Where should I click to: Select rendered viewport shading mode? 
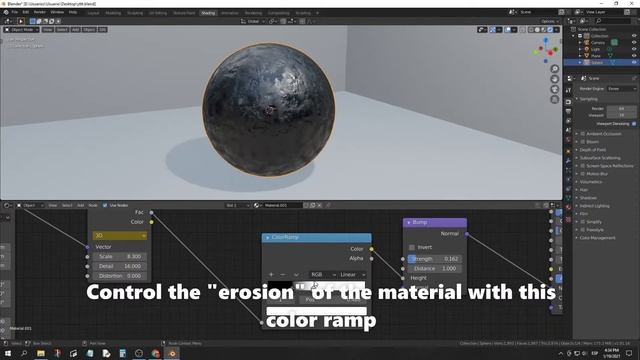[550, 30]
